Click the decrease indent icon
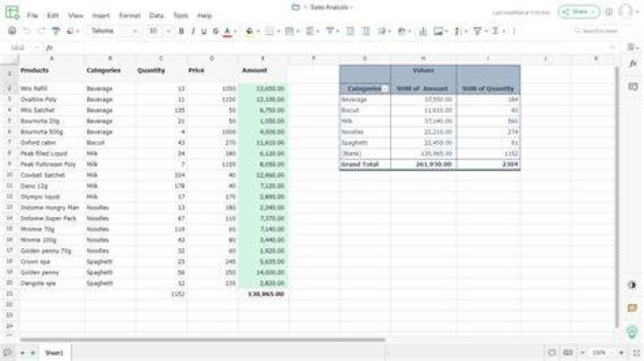The image size is (644, 361). click(350, 31)
